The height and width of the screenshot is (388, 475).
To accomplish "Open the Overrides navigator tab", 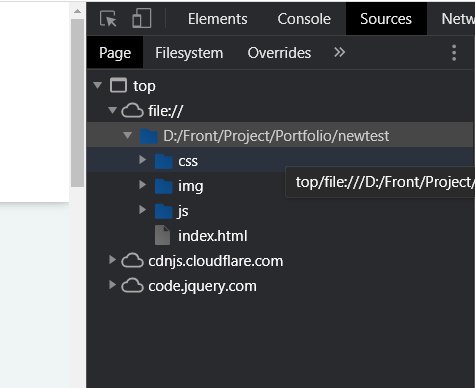I will tap(279, 53).
